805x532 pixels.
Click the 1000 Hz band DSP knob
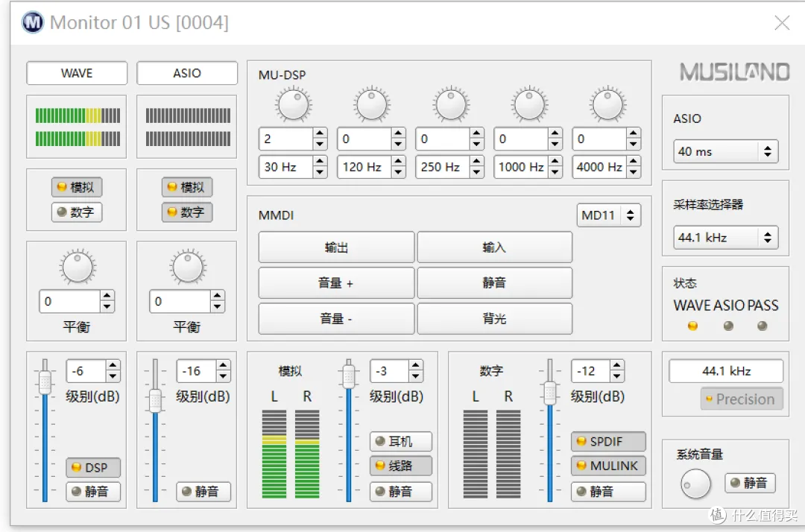(529, 104)
